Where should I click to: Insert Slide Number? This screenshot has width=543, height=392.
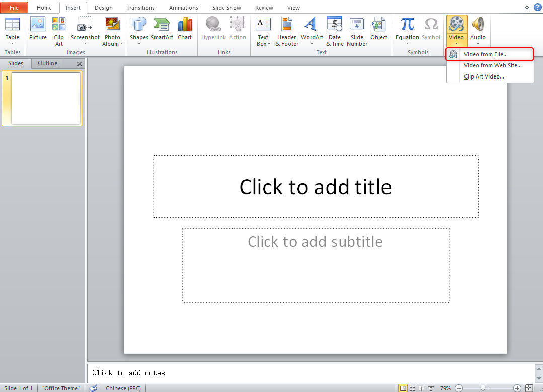(x=357, y=31)
